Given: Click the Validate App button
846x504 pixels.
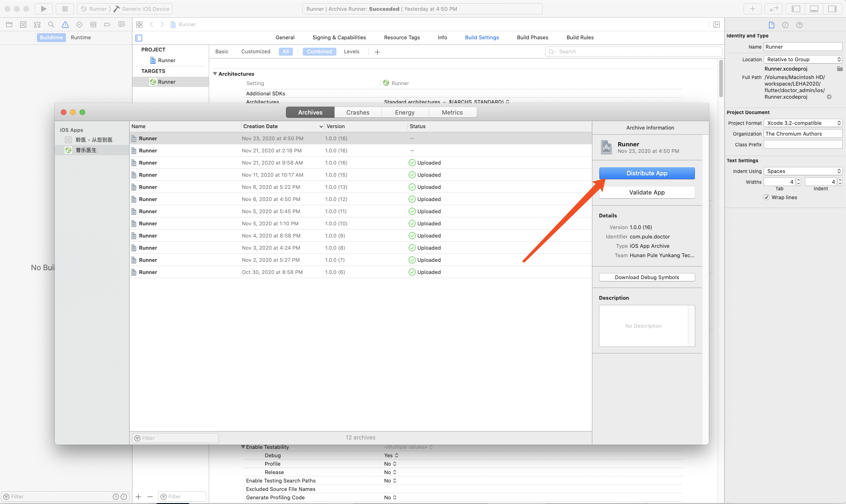Looking at the screenshot, I should click(x=647, y=192).
